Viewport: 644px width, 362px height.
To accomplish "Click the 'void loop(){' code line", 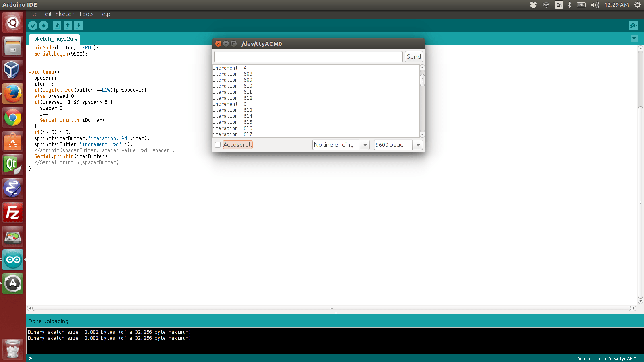I will [45, 72].
